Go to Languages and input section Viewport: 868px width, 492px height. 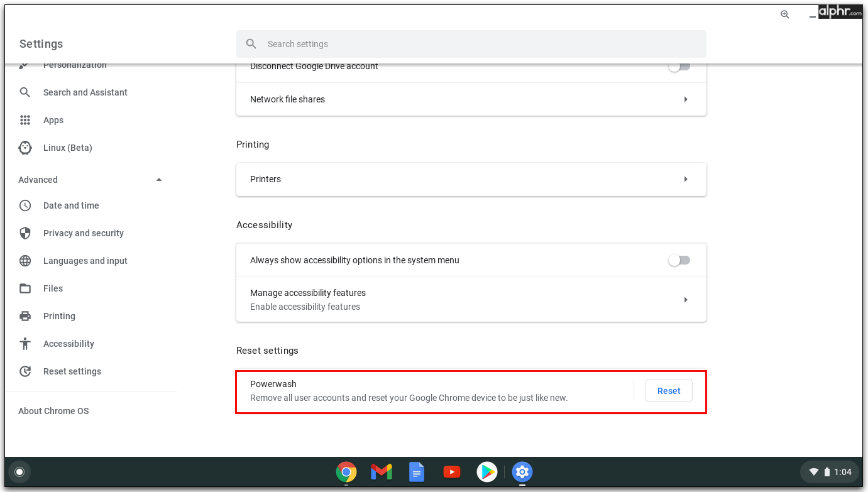click(85, 261)
